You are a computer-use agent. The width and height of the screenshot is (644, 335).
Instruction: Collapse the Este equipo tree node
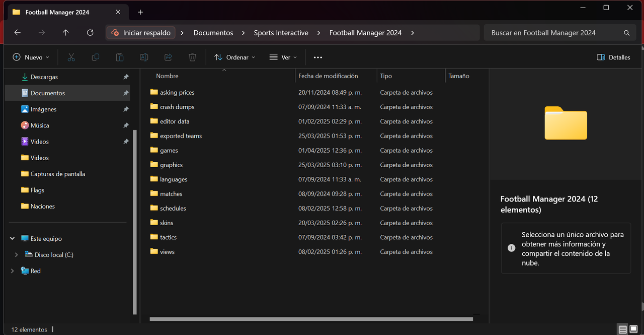(x=12, y=239)
